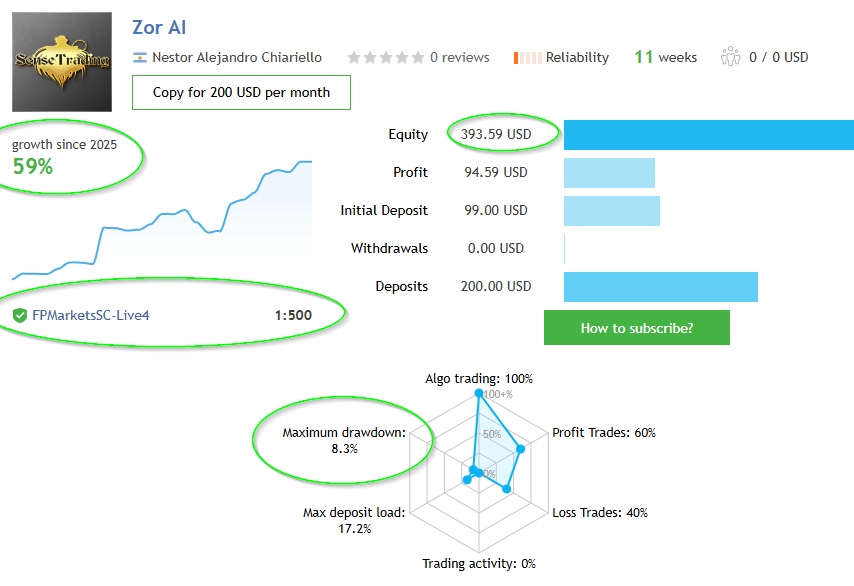The height and width of the screenshot is (586, 854).
Task: Click the Loss Trades radar point
Action: click(x=507, y=489)
